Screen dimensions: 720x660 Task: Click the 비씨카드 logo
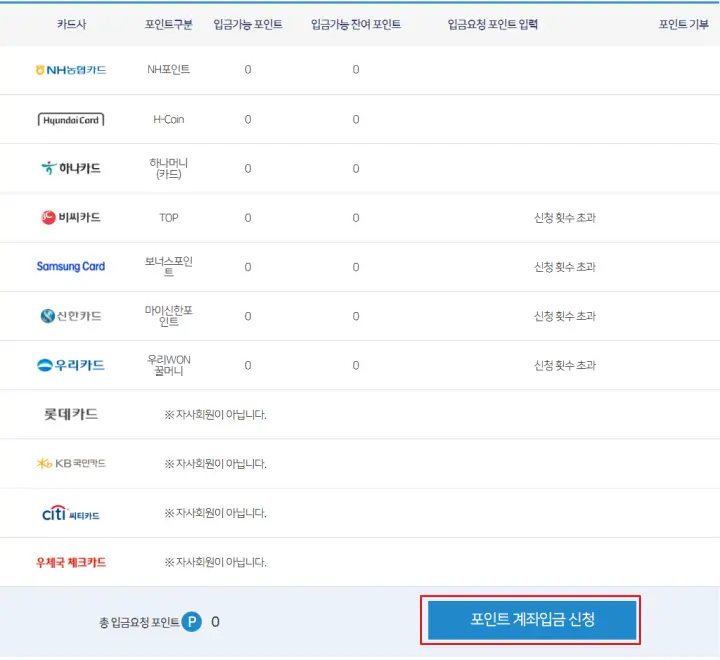click(x=71, y=217)
